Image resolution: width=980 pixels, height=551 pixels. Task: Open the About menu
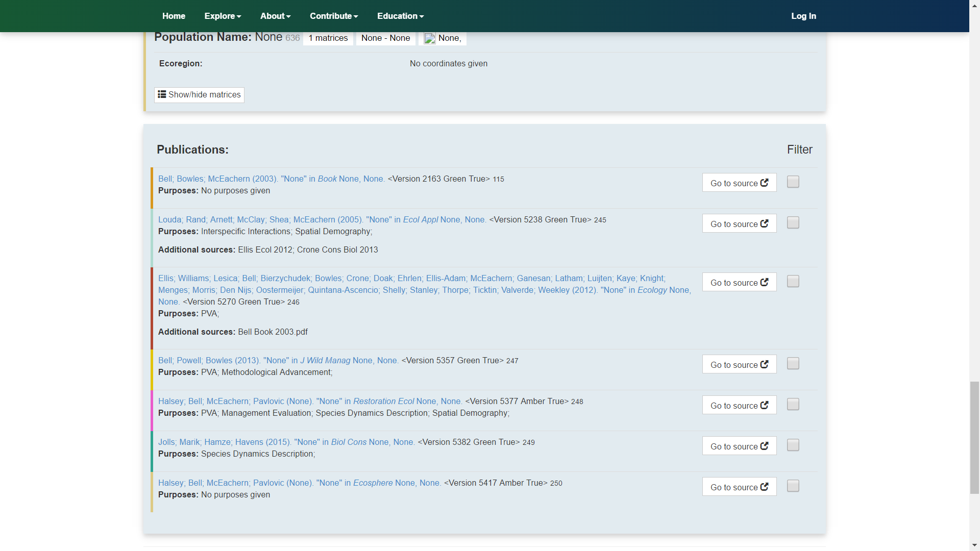click(275, 16)
